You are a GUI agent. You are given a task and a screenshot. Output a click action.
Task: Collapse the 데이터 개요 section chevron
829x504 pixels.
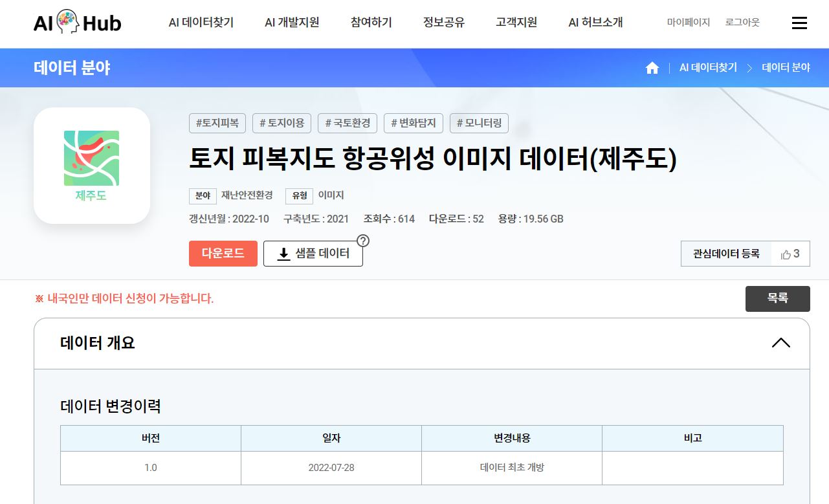pyautogui.click(x=780, y=343)
